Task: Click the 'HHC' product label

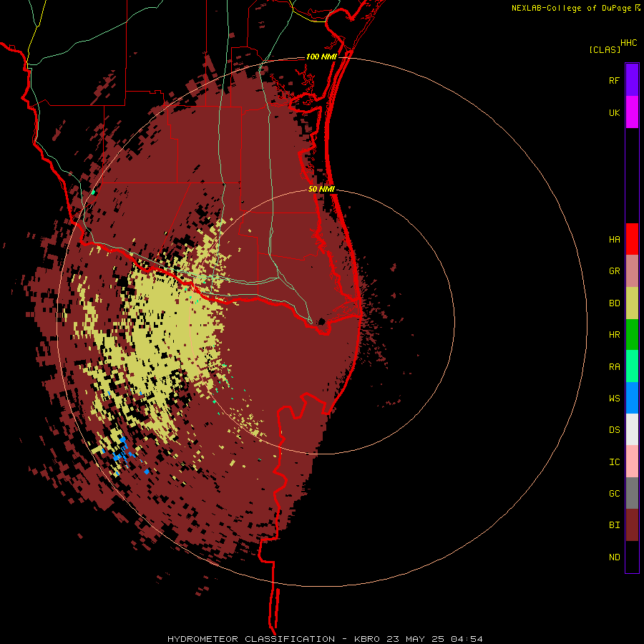Action: pyautogui.click(x=628, y=43)
